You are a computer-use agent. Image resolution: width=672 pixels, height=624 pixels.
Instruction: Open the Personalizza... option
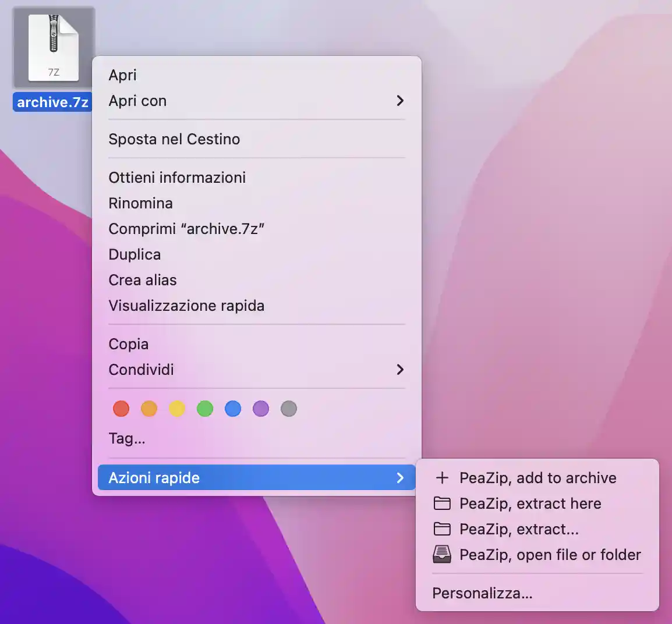482,593
